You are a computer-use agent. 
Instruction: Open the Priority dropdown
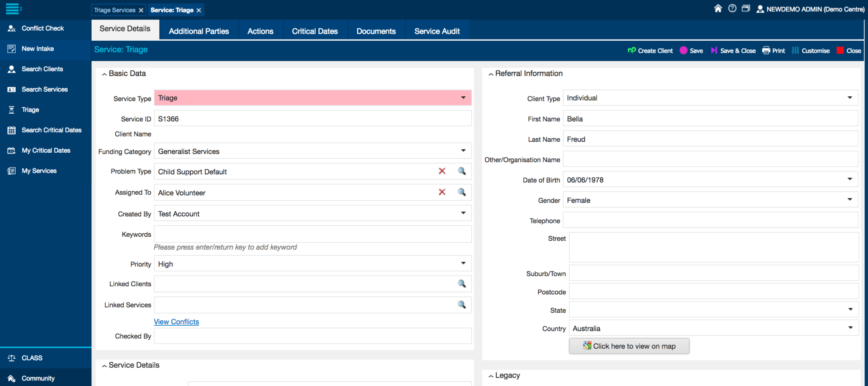[463, 263]
